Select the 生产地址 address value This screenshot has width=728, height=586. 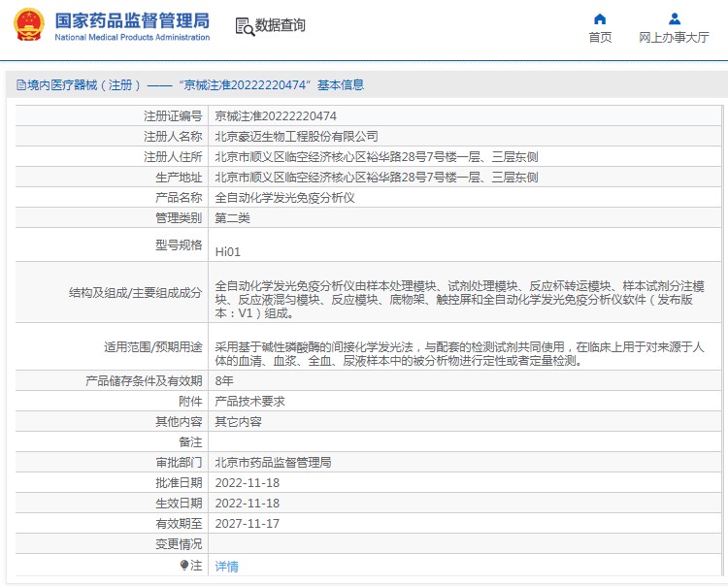tap(377, 178)
